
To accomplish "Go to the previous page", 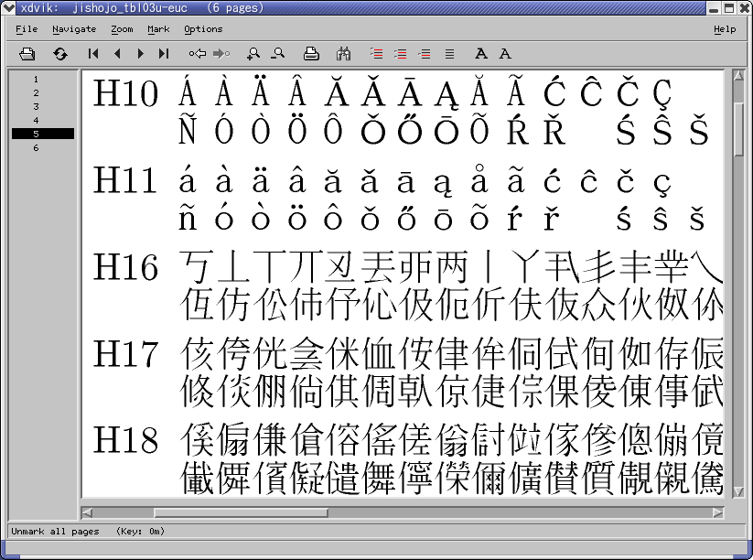I will point(117,54).
